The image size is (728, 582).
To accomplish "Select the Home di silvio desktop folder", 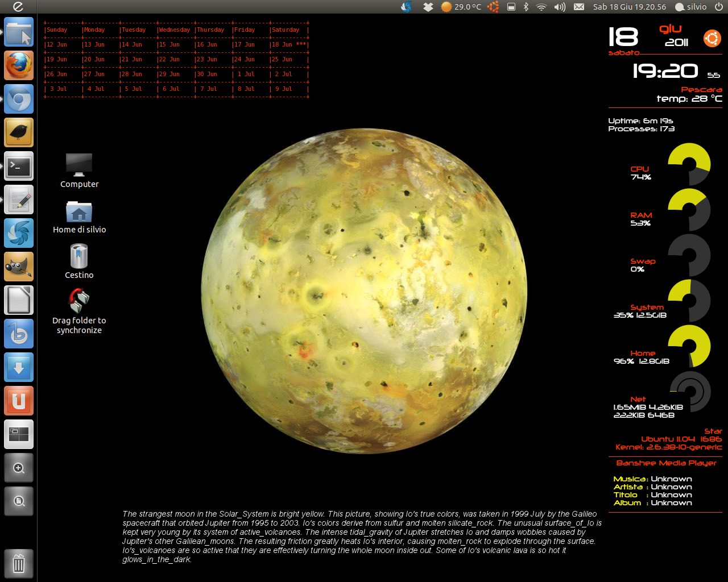I will point(79,217).
